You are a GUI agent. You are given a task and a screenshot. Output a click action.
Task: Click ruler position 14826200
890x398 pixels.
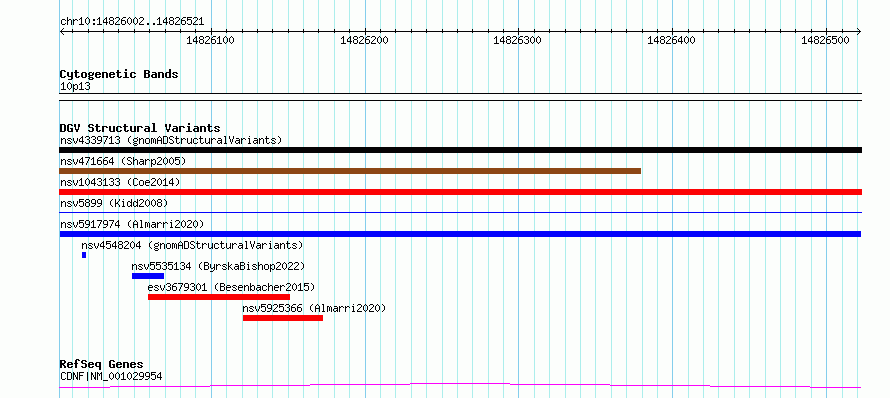click(364, 40)
